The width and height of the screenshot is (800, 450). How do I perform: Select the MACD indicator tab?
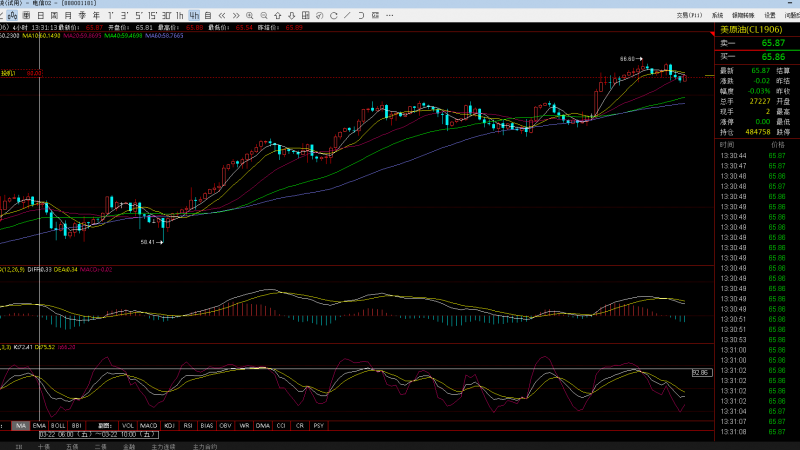[x=148, y=426]
